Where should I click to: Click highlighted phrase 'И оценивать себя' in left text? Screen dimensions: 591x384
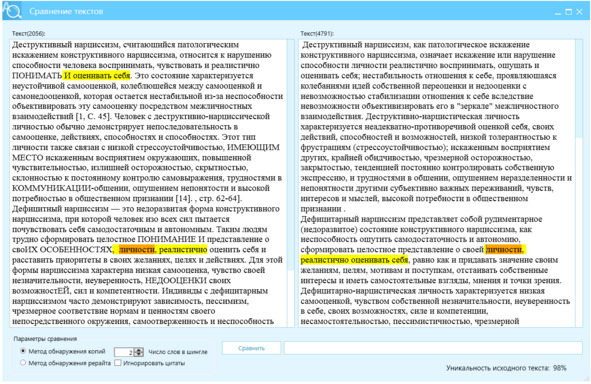pos(97,75)
